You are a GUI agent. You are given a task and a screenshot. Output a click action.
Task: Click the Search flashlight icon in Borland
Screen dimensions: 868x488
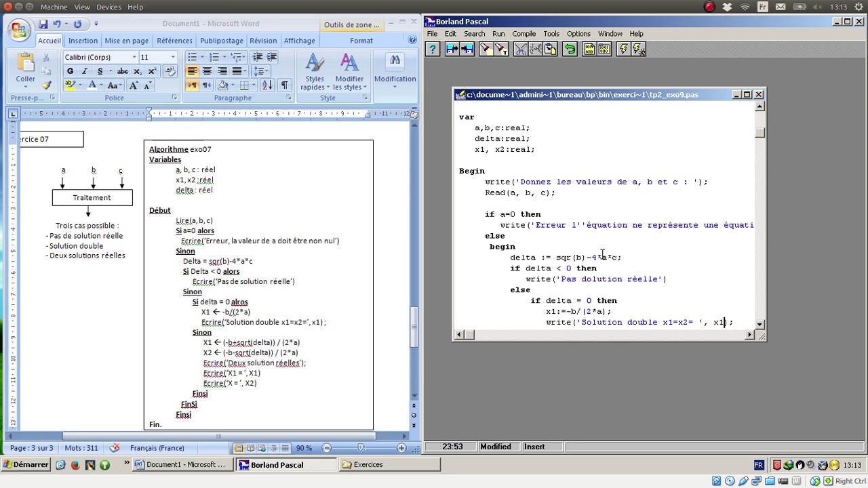pyautogui.click(x=486, y=49)
